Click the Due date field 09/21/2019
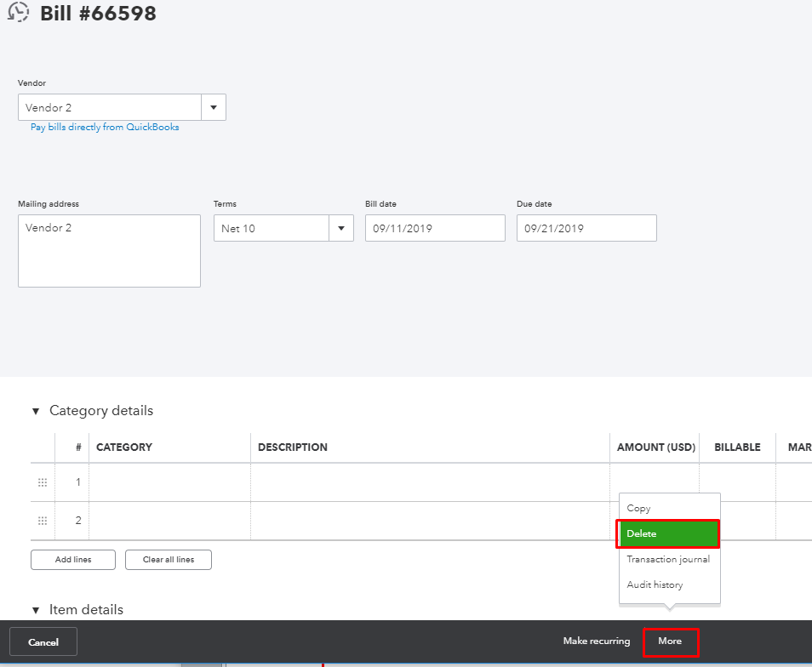Viewport: 812px width, 667px height. point(586,228)
